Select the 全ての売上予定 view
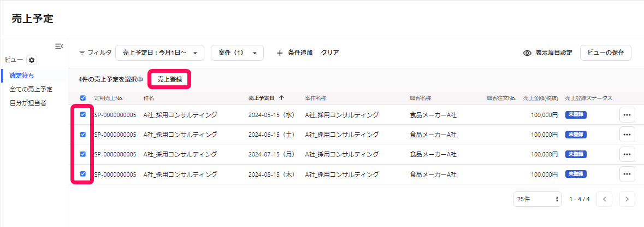The height and width of the screenshot is (227, 644). [x=31, y=89]
